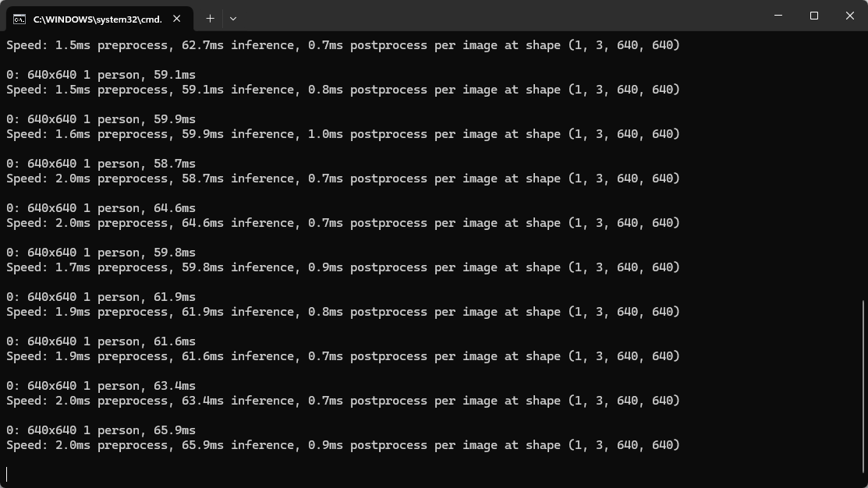Click the detection line showing 63.4ms
868x488 pixels.
coord(101,386)
